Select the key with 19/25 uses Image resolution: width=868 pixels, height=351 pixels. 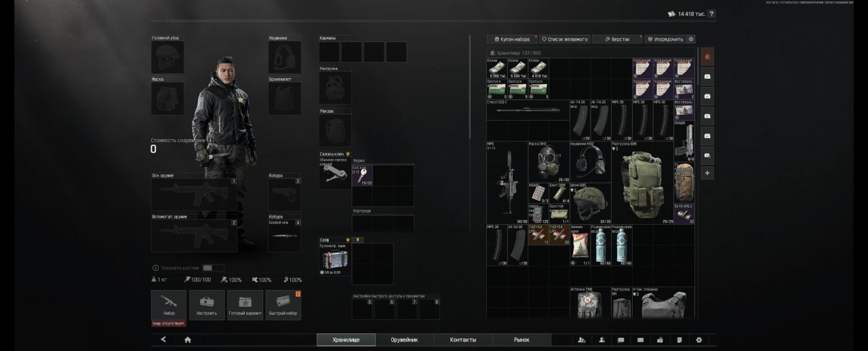[362, 175]
